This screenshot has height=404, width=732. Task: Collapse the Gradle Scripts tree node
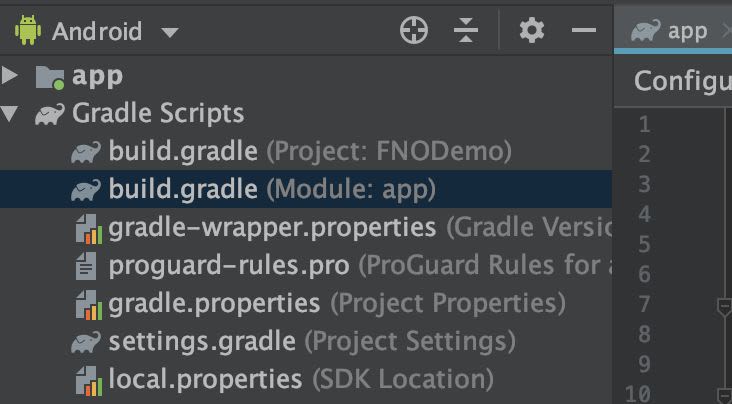tap(9, 114)
